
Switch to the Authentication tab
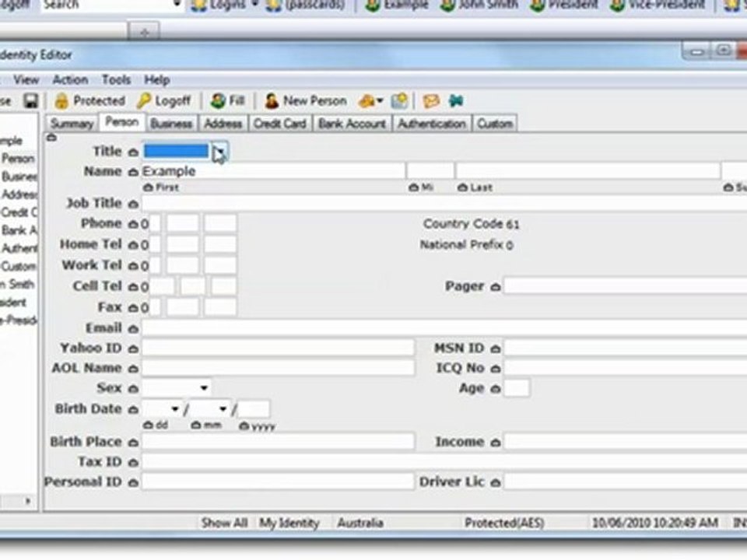(x=432, y=124)
